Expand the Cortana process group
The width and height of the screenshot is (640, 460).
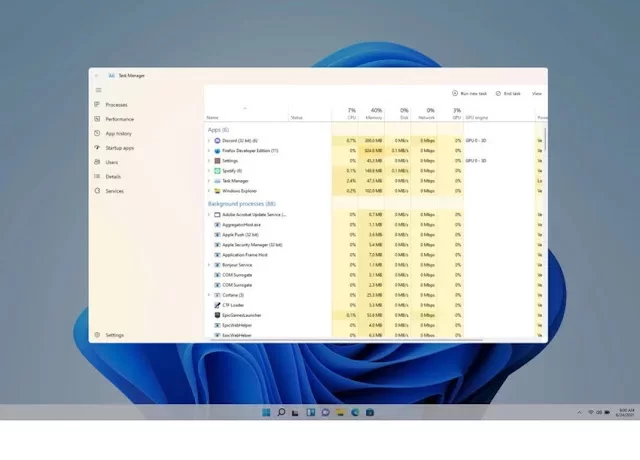(x=209, y=295)
